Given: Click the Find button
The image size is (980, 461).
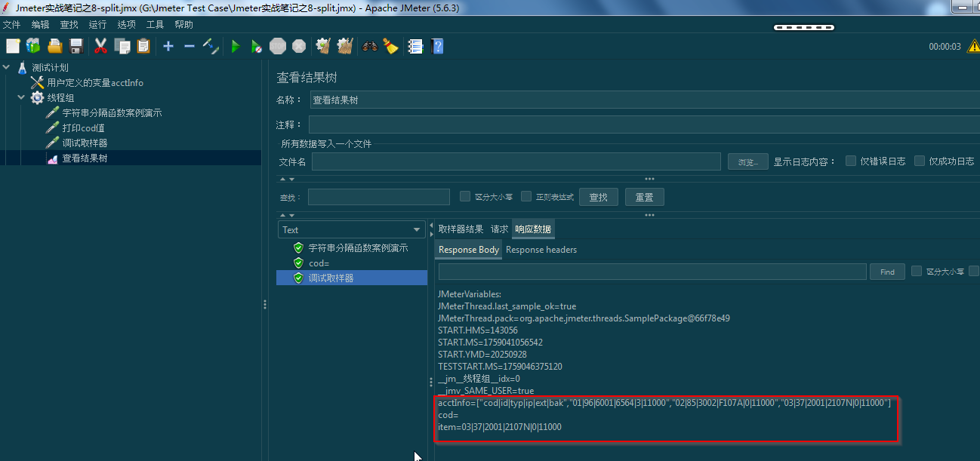Looking at the screenshot, I should [x=887, y=272].
